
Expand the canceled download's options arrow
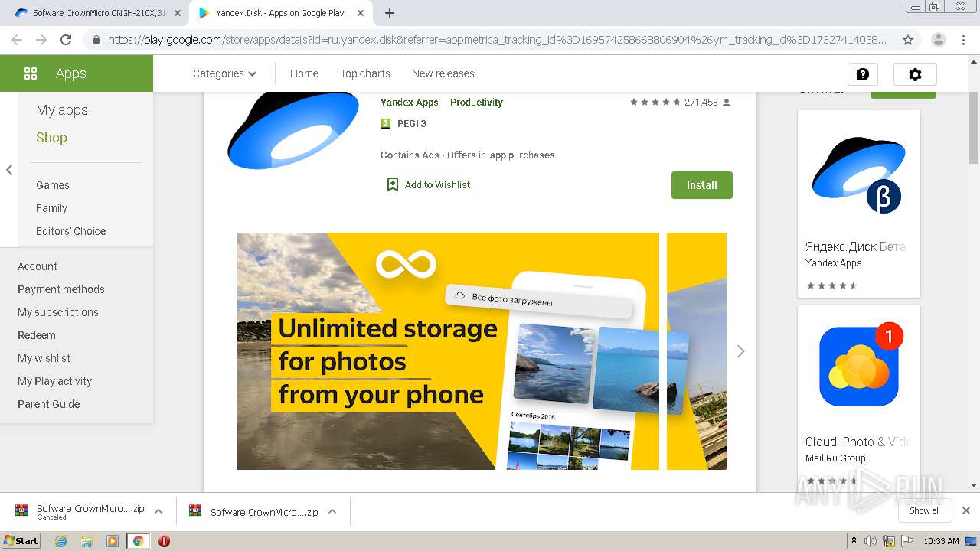coord(158,511)
